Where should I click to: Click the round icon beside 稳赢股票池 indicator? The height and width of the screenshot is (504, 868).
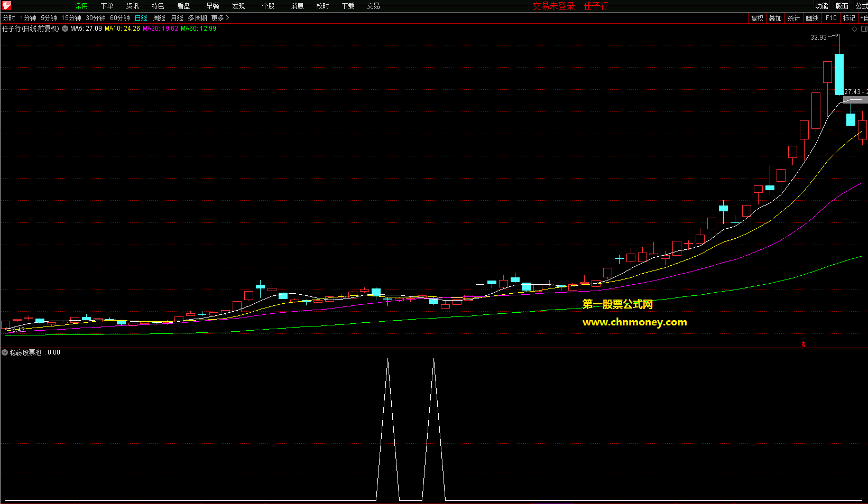pos(5,352)
